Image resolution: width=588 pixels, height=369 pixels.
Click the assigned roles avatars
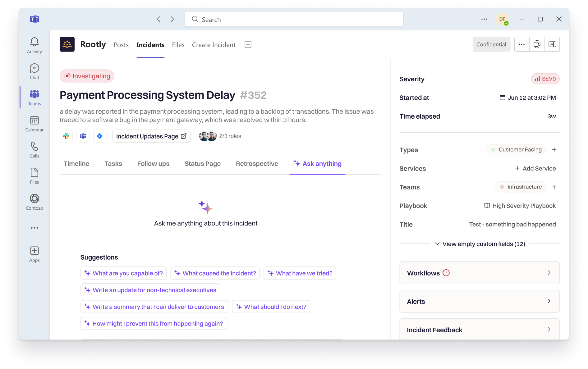point(208,136)
